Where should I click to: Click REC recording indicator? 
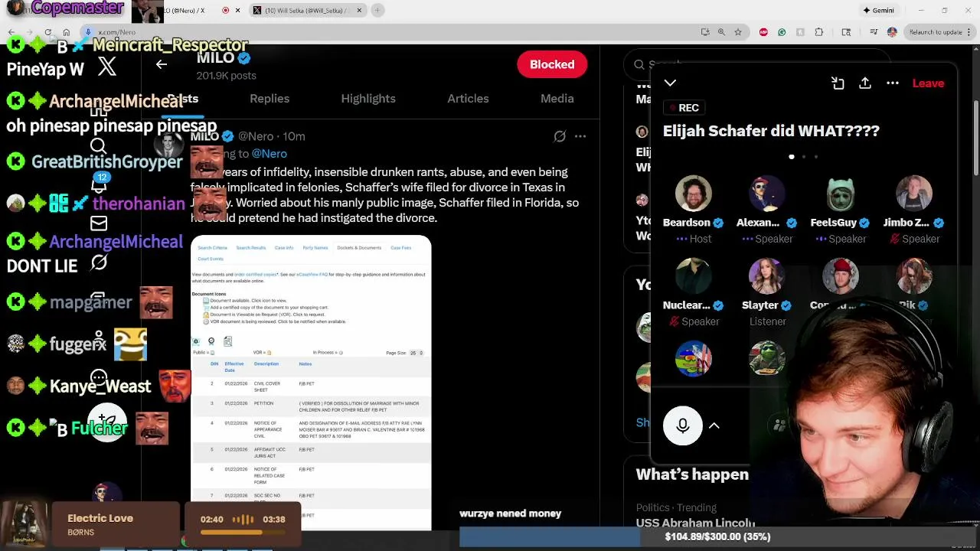coord(683,108)
